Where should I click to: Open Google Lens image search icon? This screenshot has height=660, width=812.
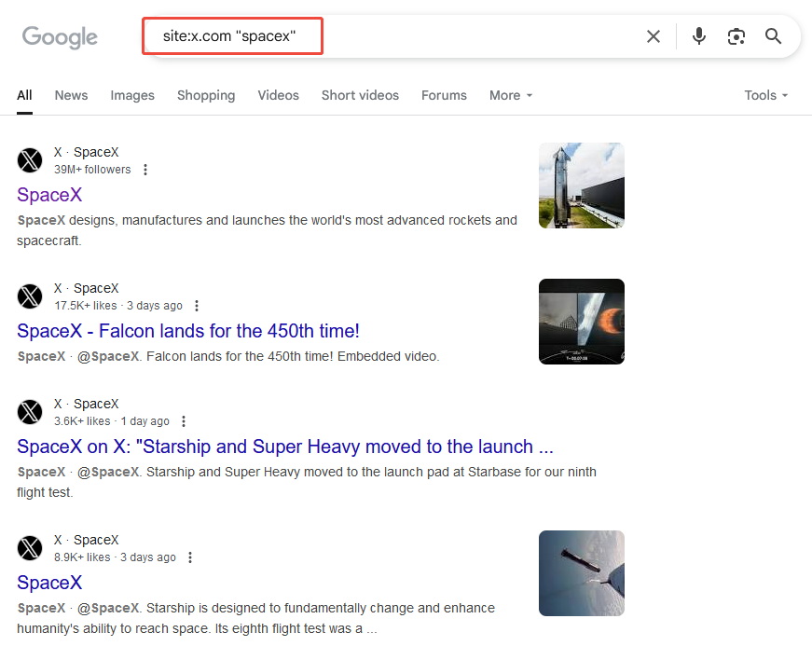[x=736, y=36]
